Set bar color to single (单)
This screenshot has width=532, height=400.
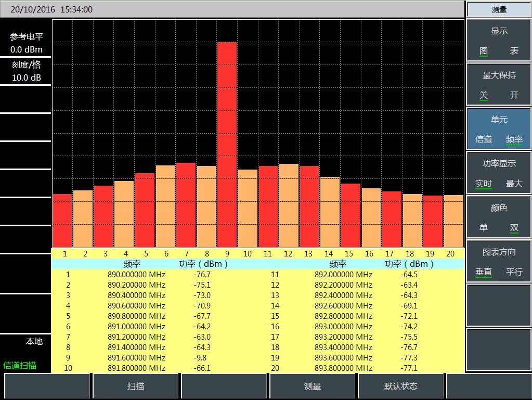(x=484, y=228)
